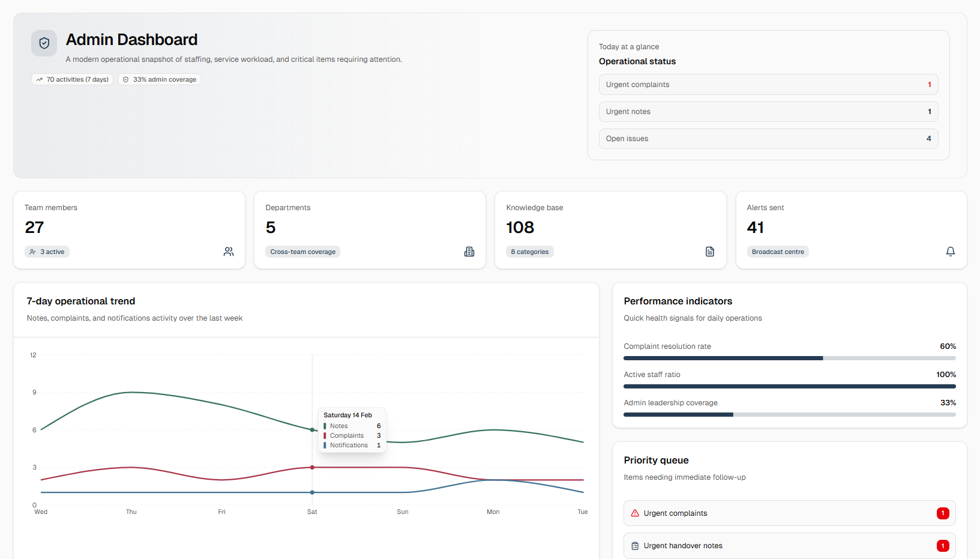This screenshot has height=559, width=980.
Task: Select the Saturday data point on the trend chart
Action: [x=312, y=429]
